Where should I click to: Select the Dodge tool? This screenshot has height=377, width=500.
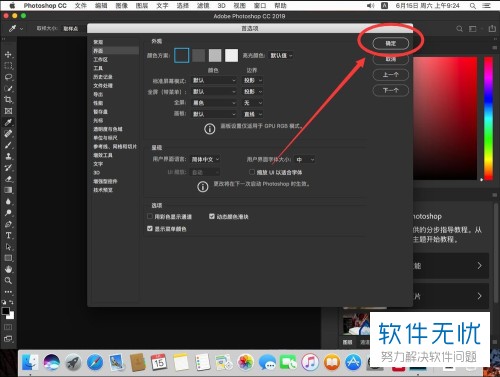click(9, 213)
